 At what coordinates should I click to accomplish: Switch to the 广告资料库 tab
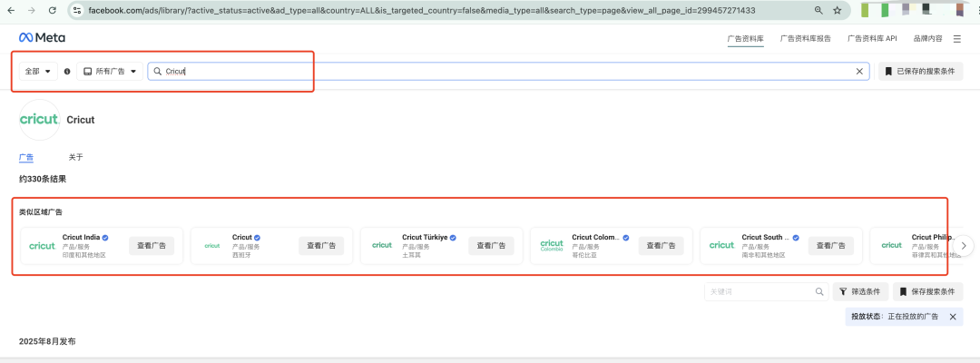(746, 39)
